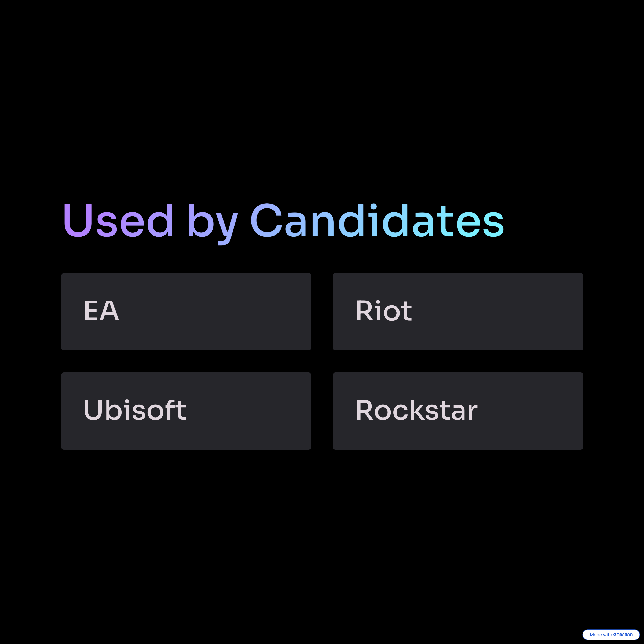Click empty space right of Rockstar label
This screenshot has width=644, height=644.
pos(530,411)
